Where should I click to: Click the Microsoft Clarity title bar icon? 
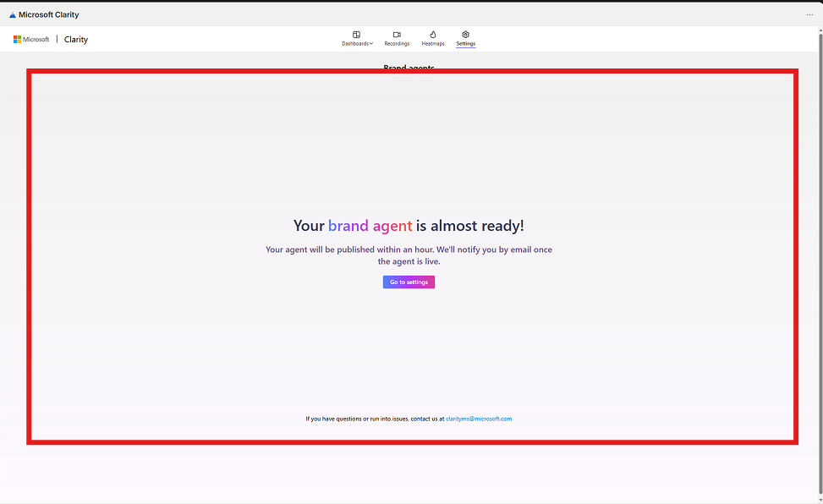pyautogui.click(x=13, y=15)
